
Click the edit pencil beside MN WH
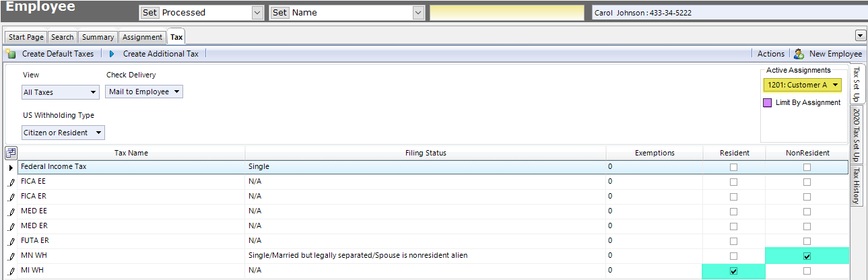[x=11, y=256]
